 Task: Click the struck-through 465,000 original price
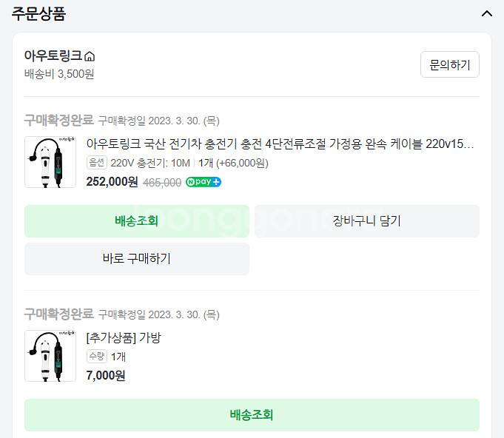click(162, 183)
